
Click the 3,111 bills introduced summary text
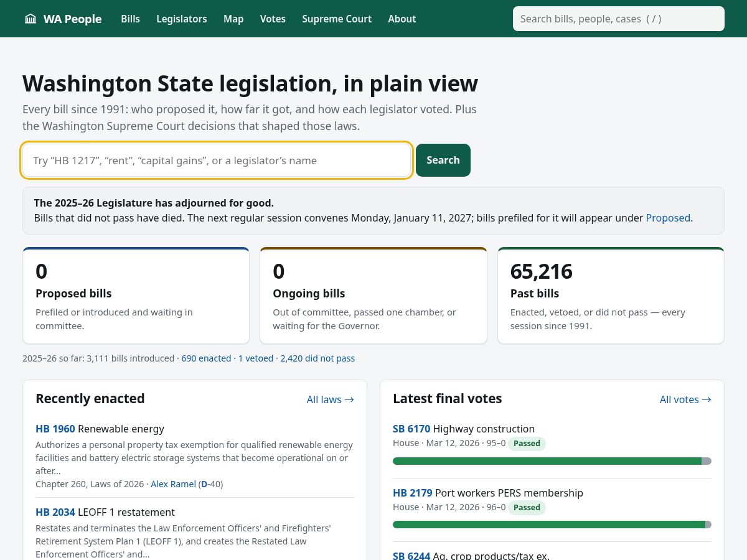[x=98, y=358]
